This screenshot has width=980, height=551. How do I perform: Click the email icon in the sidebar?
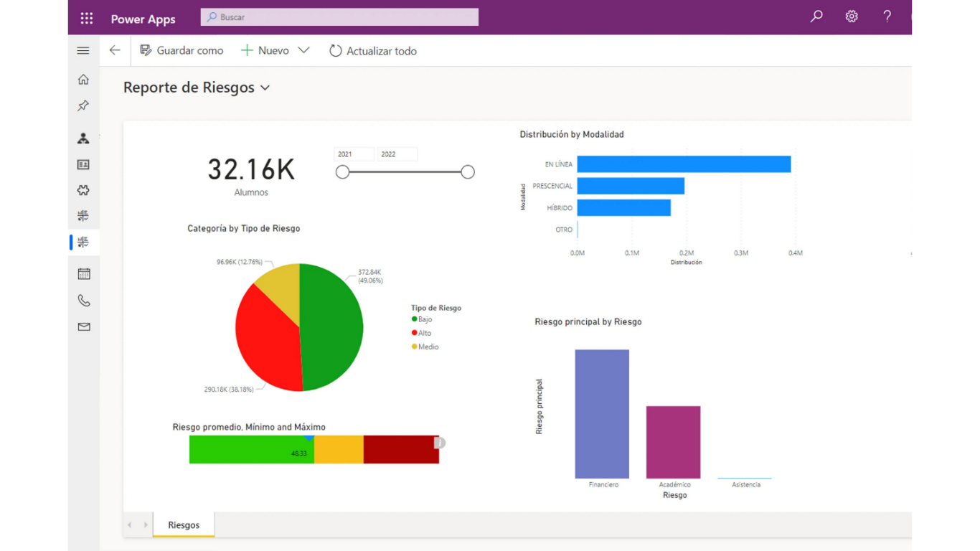pos(83,326)
